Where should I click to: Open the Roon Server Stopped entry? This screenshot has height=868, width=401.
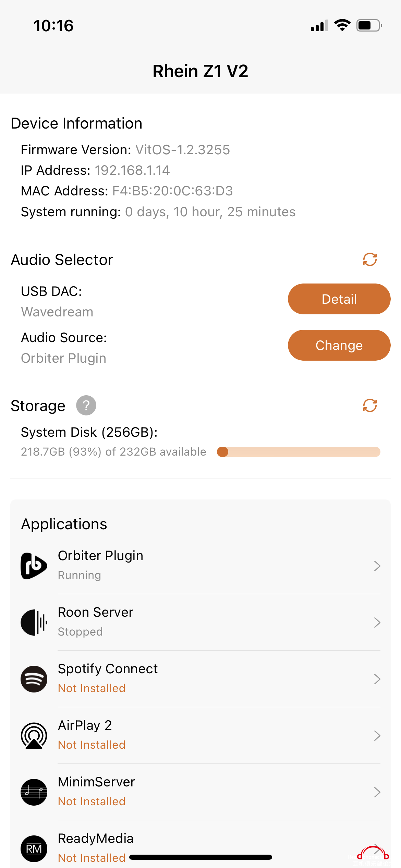coord(200,623)
